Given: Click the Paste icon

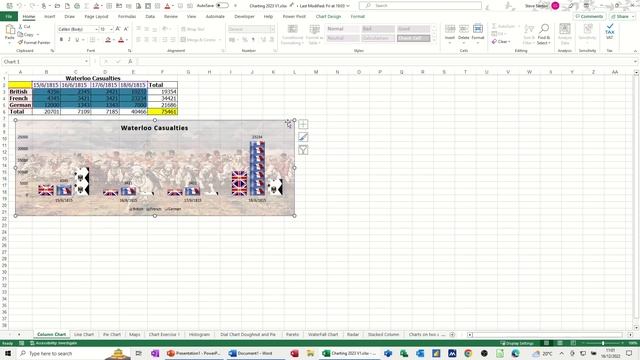Looking at the screenshot, I should point(10,30).
